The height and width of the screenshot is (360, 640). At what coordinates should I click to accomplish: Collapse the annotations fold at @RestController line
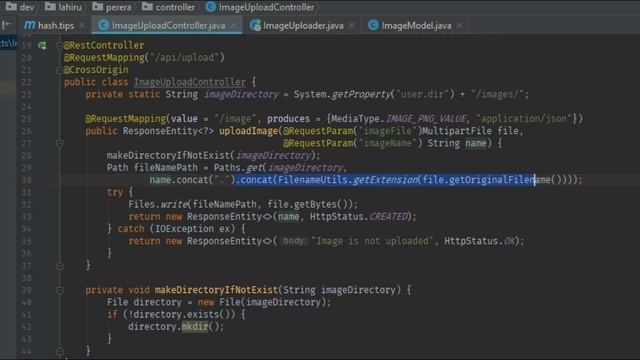tap(60, 45)
